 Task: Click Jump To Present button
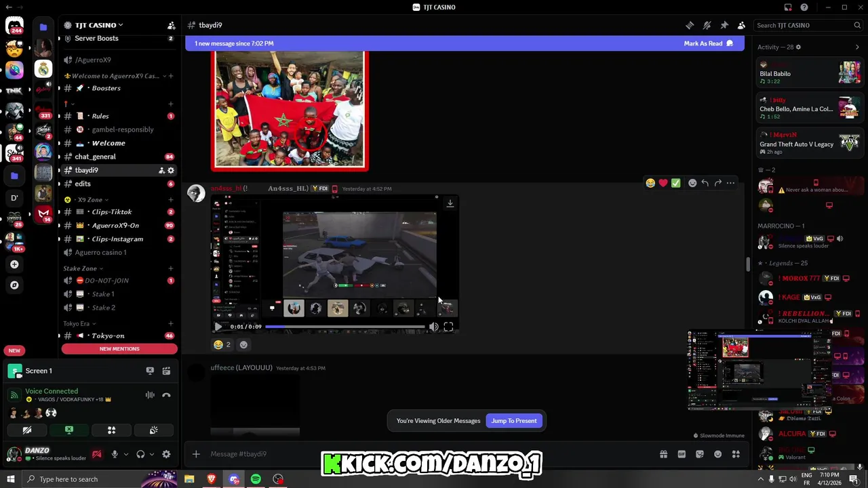pos(514,421)
